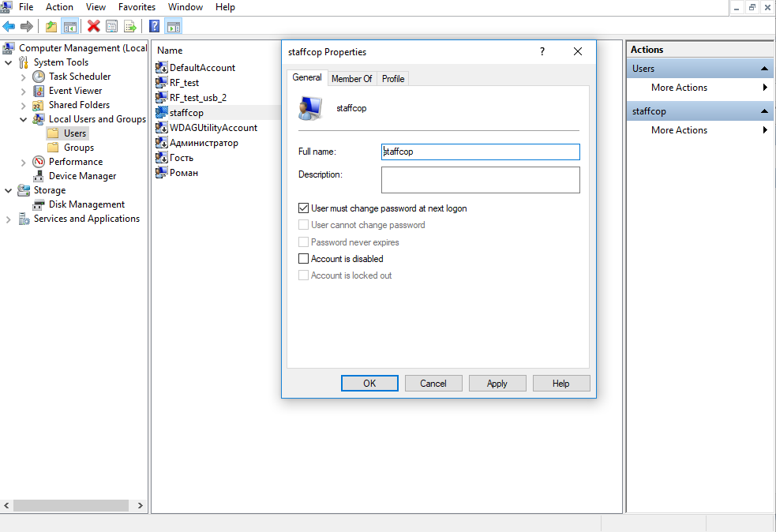This screenshot has width=776, height=532.
Task: Click the dialog Help button
Action: [x=560, y=383]
